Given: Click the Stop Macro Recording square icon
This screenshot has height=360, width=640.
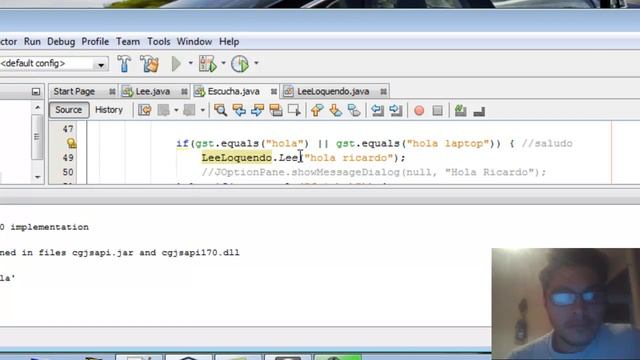Looking at the screenshot, I should tap(437, 111).
